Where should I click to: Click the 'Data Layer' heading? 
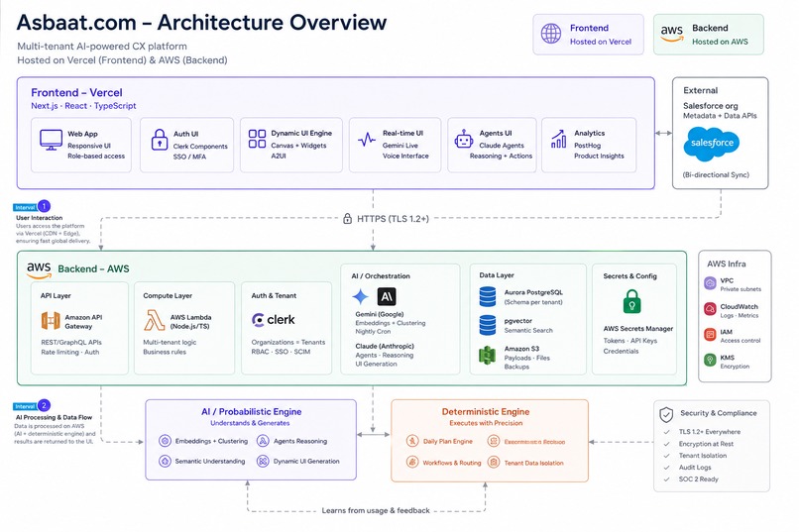pos(497,274)
